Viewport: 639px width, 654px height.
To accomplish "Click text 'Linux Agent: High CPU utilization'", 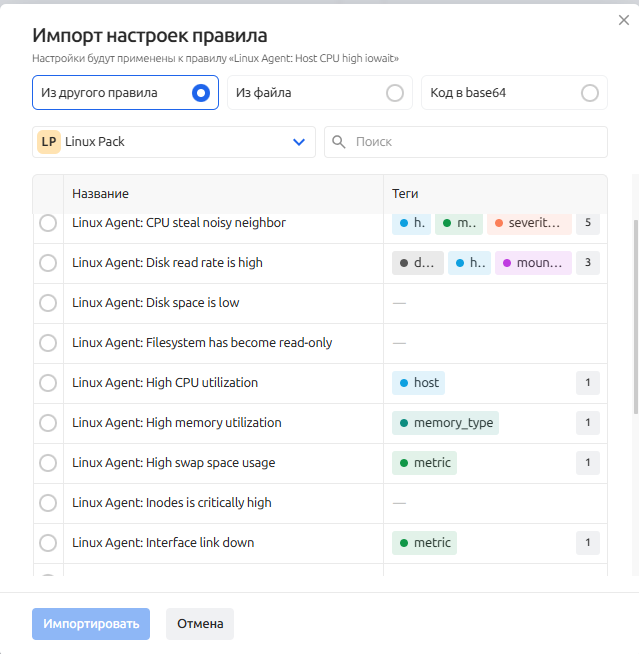I will (x=165, y=383).
